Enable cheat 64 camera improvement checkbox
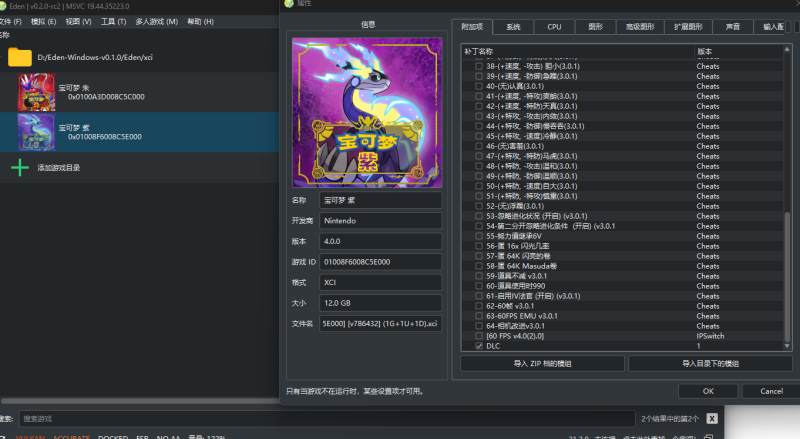The image size is (800, 439). 479,326
